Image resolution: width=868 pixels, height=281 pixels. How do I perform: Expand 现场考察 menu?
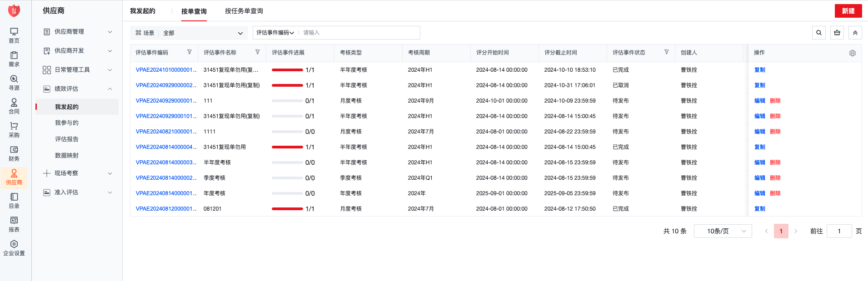click(x=77, y=173)
